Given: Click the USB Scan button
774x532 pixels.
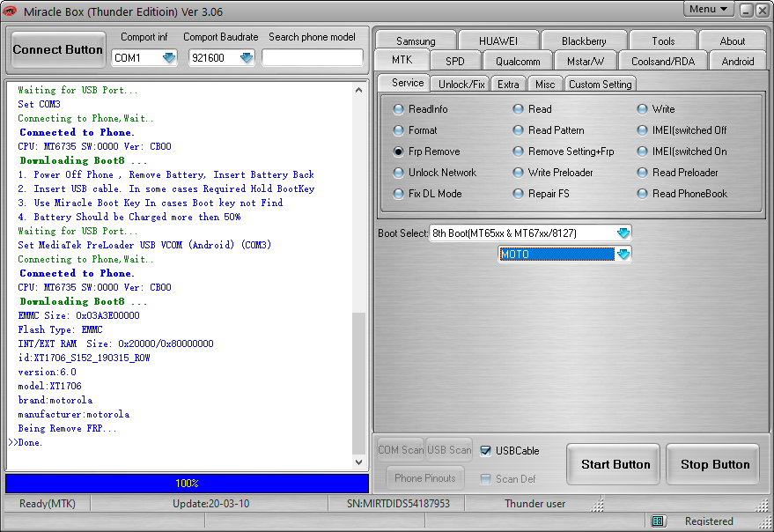Looking at the screenshot, I should pos(449,450).
